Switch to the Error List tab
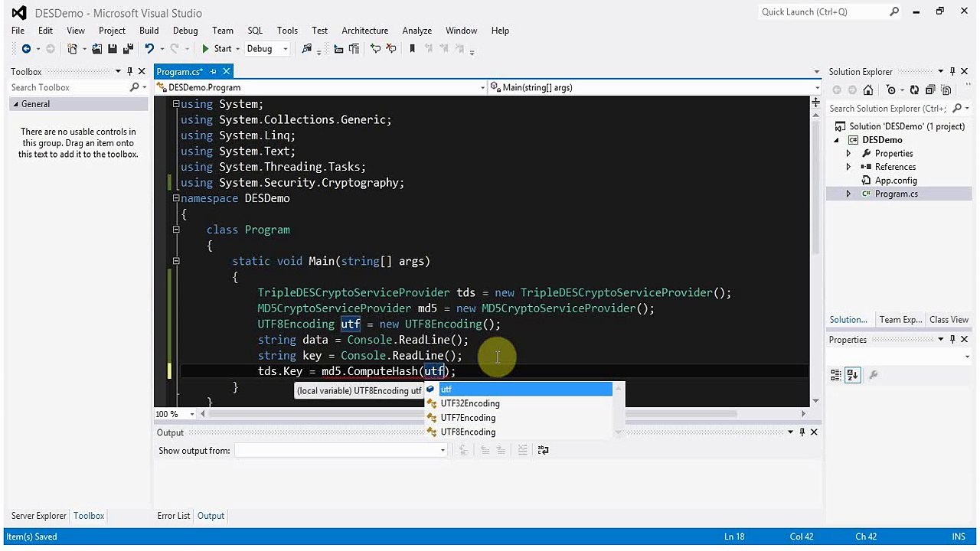 pyautogui.click(x=174, y=516)
